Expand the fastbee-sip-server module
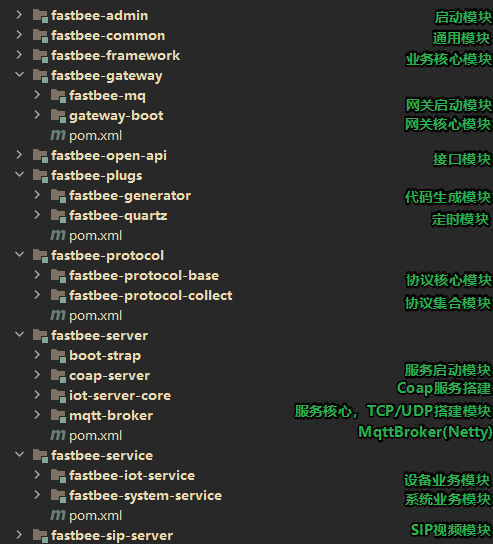 pos(19,535)
